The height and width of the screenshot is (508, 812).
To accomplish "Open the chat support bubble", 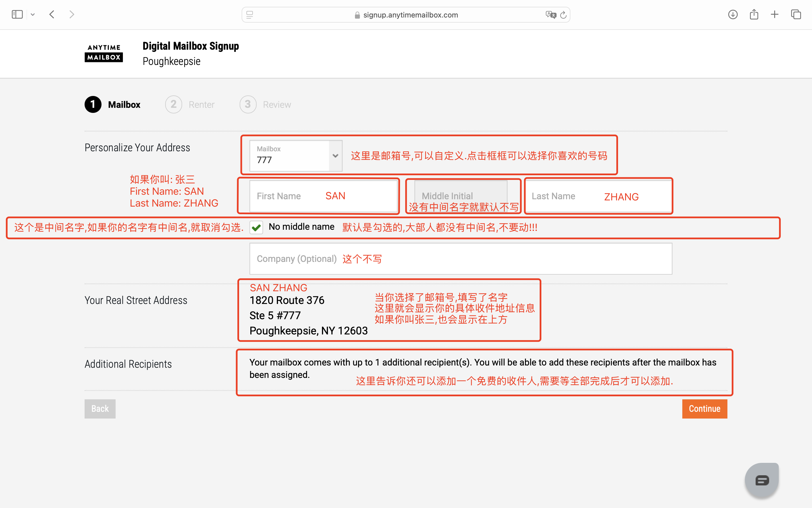I will click(x=762, y=480).
